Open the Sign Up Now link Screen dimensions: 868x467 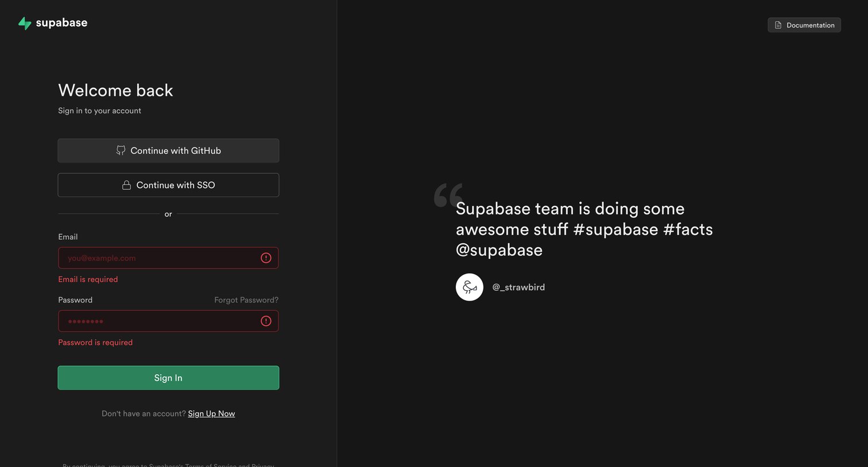(x=211, y=414)
